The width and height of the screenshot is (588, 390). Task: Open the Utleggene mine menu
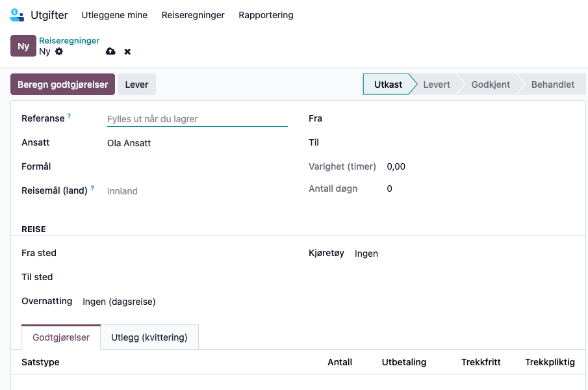coord(114,15)
